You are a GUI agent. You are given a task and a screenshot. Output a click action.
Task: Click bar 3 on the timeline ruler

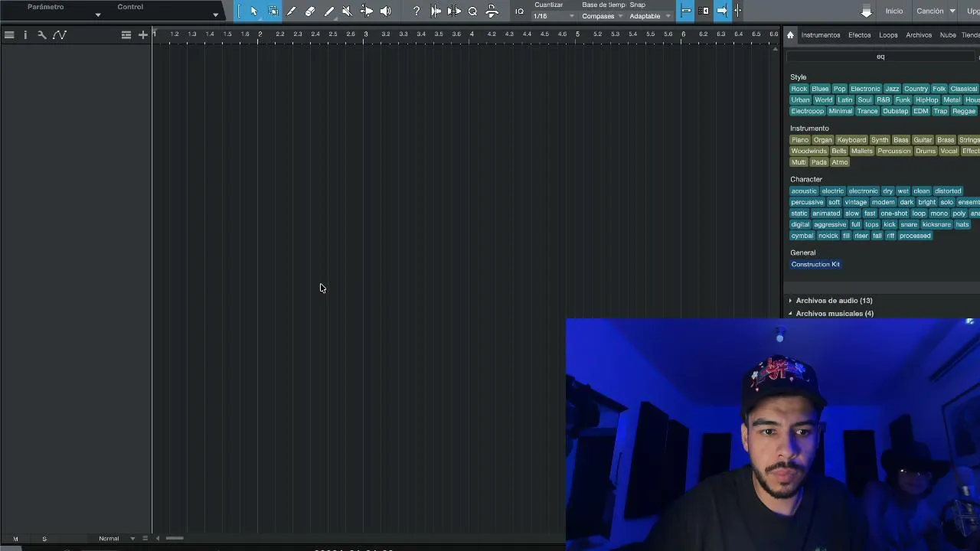[x=365, y=34]
